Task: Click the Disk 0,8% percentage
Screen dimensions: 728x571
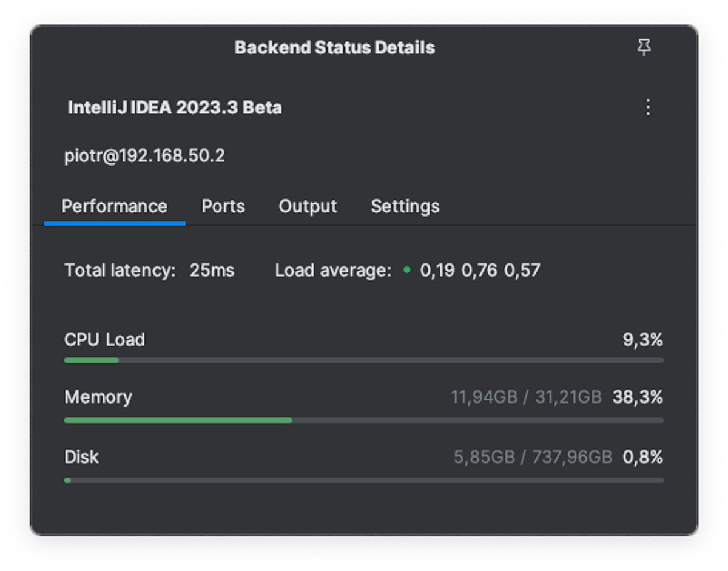Action: pos(642,457)
